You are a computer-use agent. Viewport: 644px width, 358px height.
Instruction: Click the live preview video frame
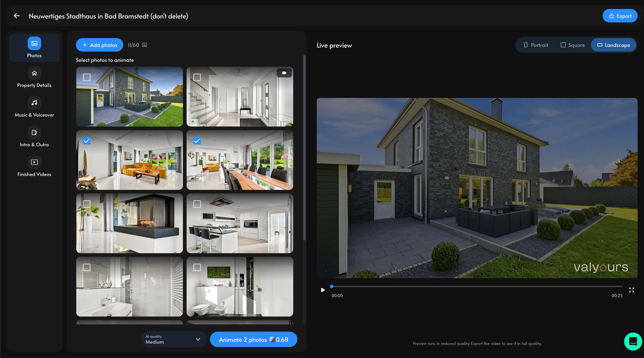tap(477, 188)
